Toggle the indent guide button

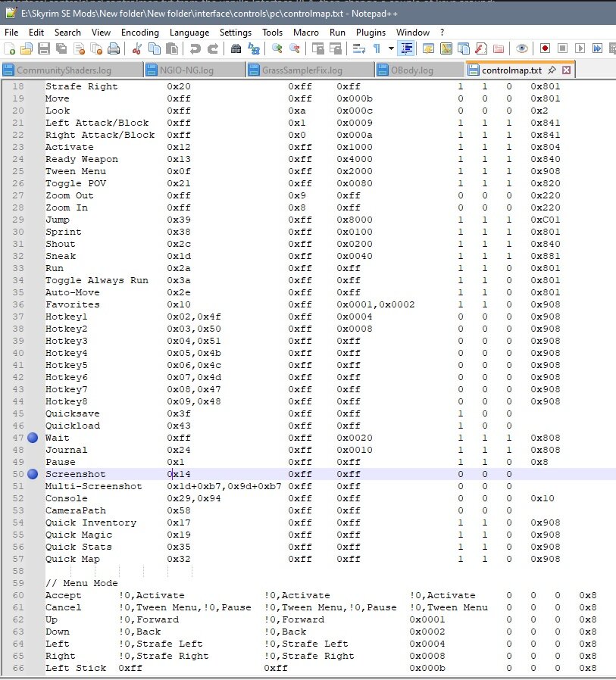(x=406, y=48)
